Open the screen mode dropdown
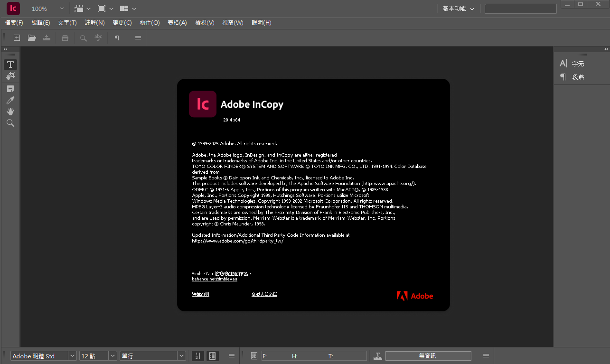610x364 pixels. pos(105,9)
